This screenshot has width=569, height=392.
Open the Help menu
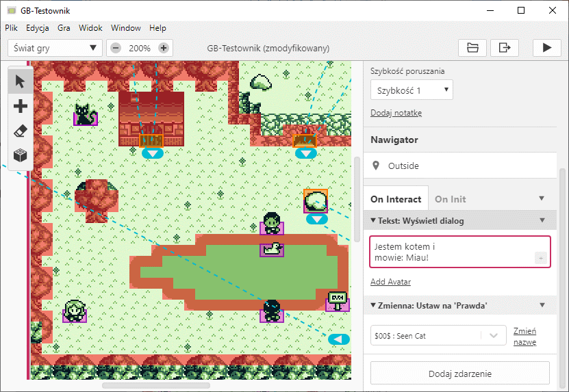(157, 28)
